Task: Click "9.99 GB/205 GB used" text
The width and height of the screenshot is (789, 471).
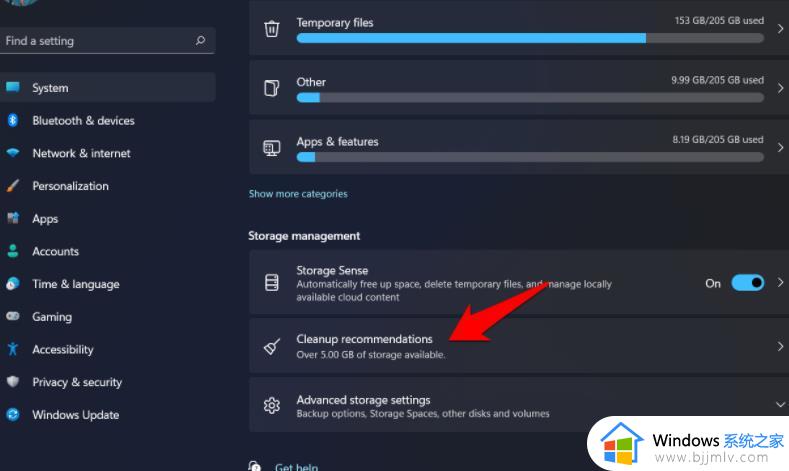Action: point(717,80)
